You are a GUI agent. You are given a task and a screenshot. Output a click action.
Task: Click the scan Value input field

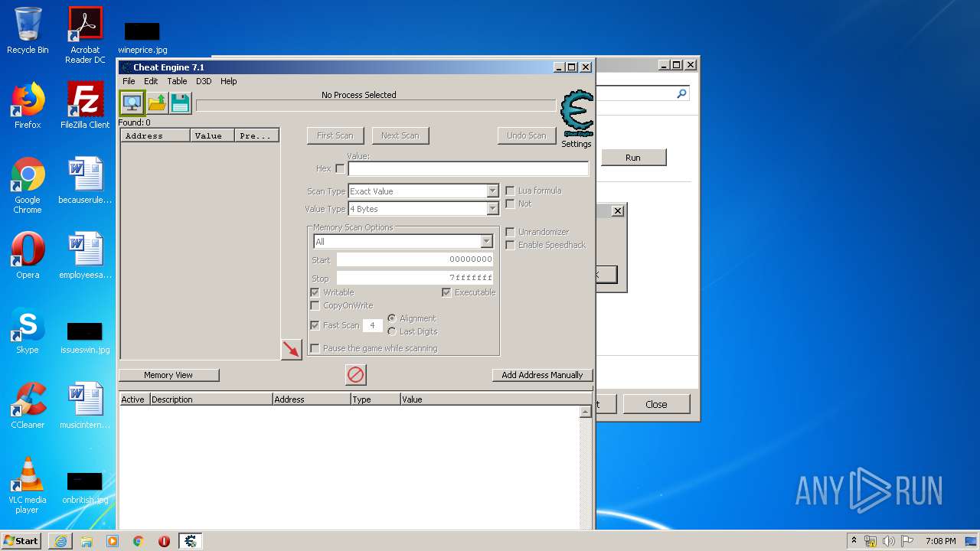tap(469, 168)
